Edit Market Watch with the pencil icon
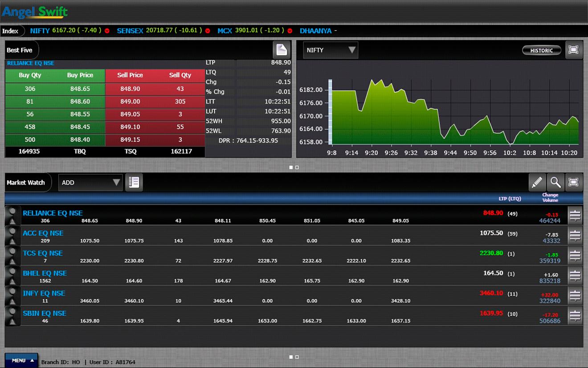The width and height of the screenshot is (588, 368). (537, 182)
